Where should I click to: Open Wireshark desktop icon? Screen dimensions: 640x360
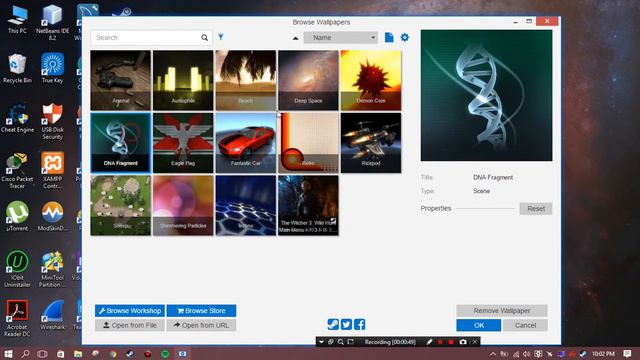[x=52, y=315]
